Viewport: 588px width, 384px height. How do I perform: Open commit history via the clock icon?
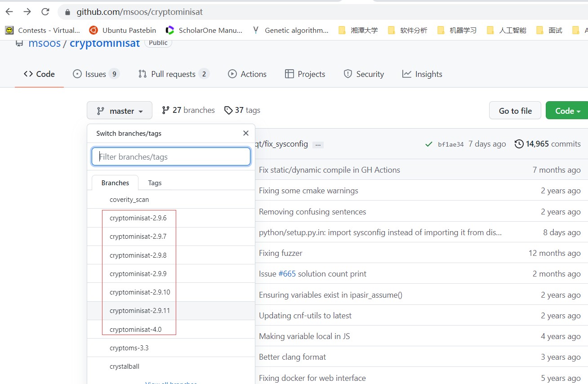tap(519, 144)
